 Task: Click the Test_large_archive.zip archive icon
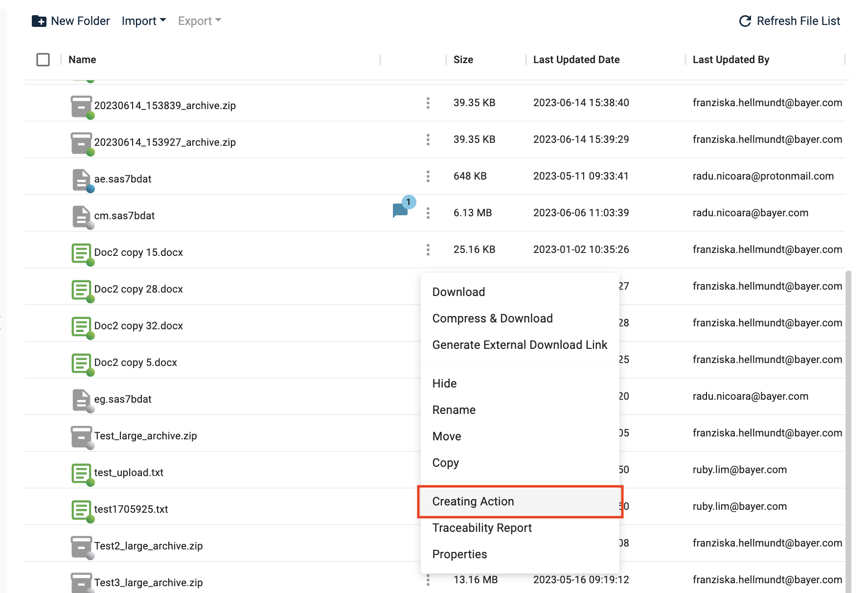coord(81,436)
